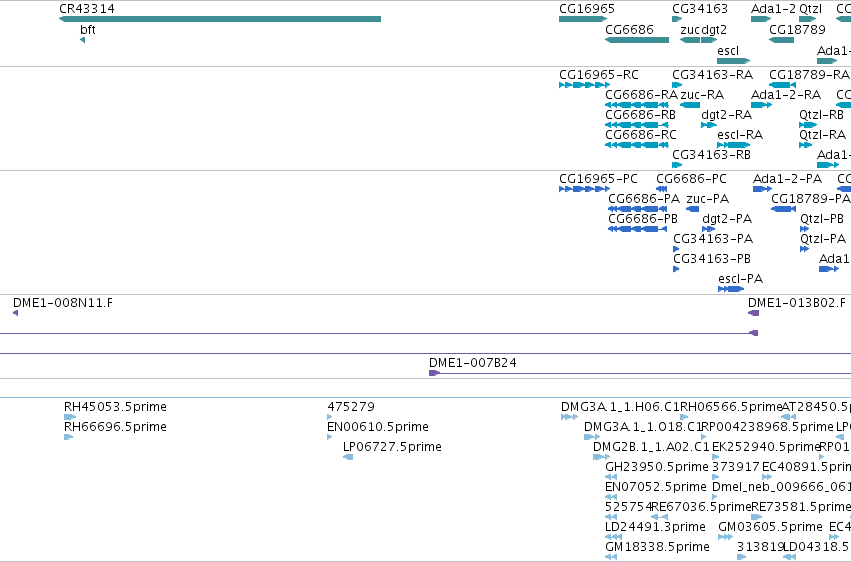The width and height of the screenshot is (851, 562).
Task: Select the CG18789-RA transcript glyph
Action: coord(782,85)
